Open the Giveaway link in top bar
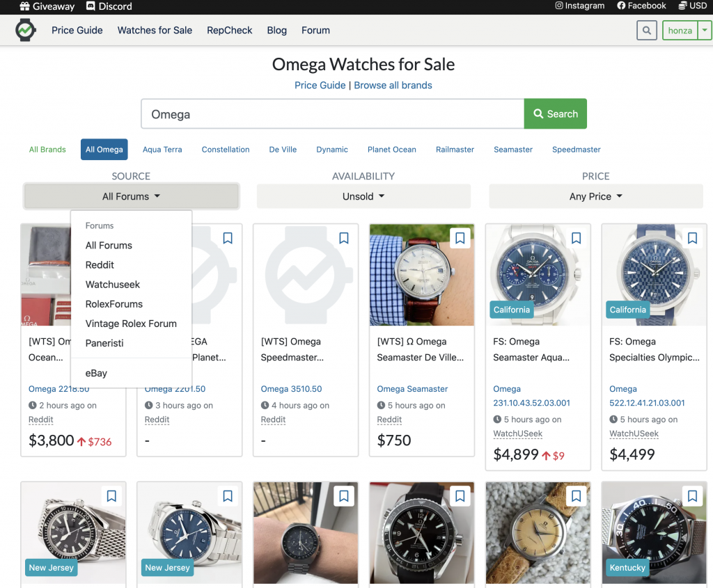Image resolution: width=713 pixels, height=588 pixels. coord(47,6)
